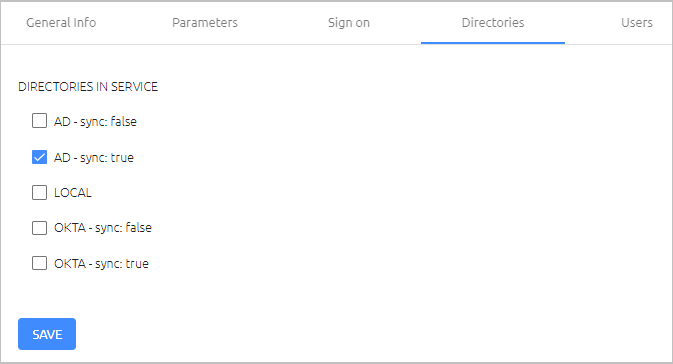This screenshot has height=364, width=673.
Task: Click the 'OKTA - sync: false' label text
Action: pyautogui.click(x=103, y=228)
